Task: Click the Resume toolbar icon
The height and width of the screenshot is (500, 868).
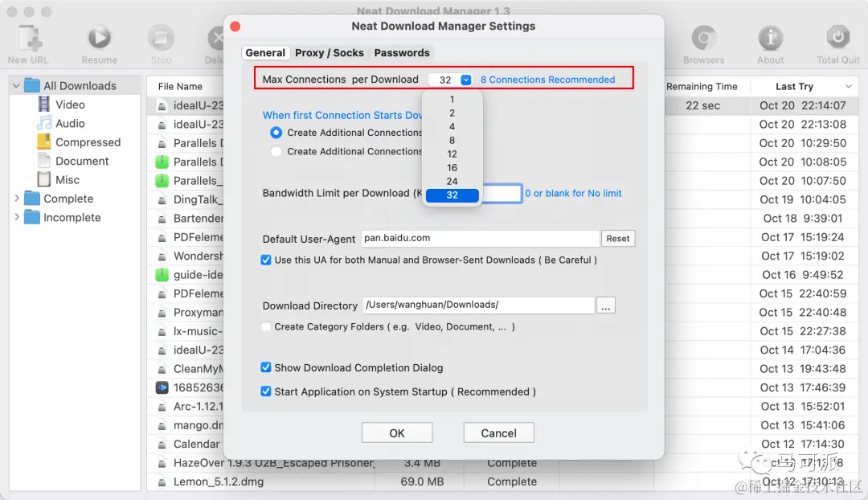Action: point(99,38)
